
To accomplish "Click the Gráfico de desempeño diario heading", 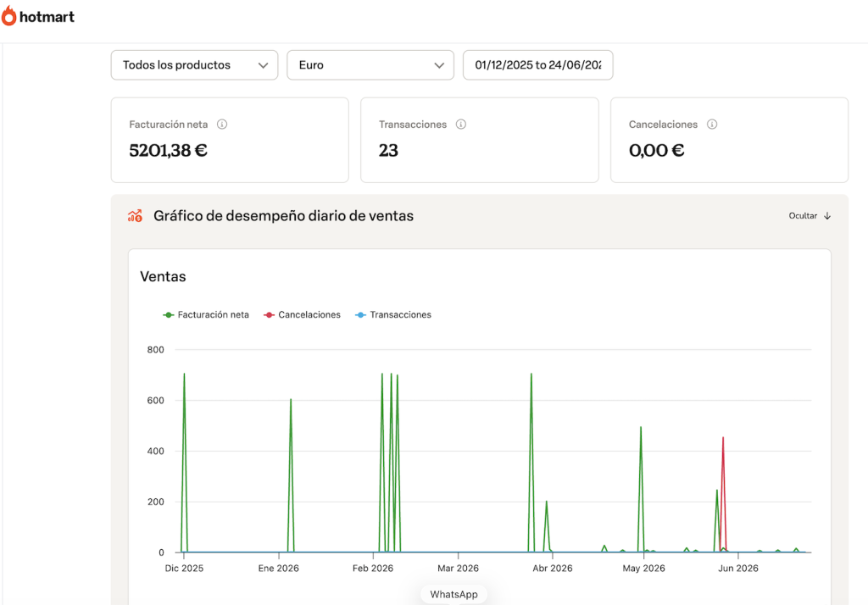I will (283, 216).
